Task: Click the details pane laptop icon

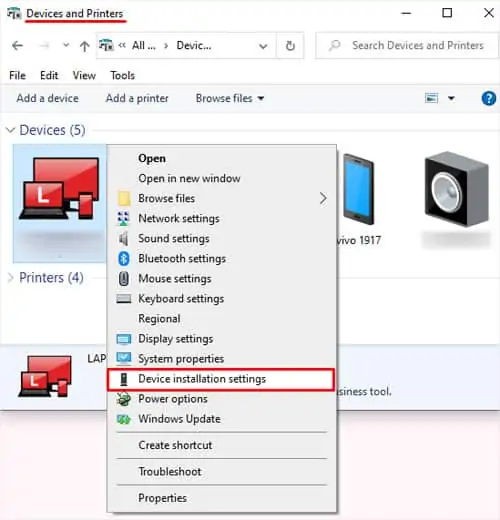Action: (45, 376)
